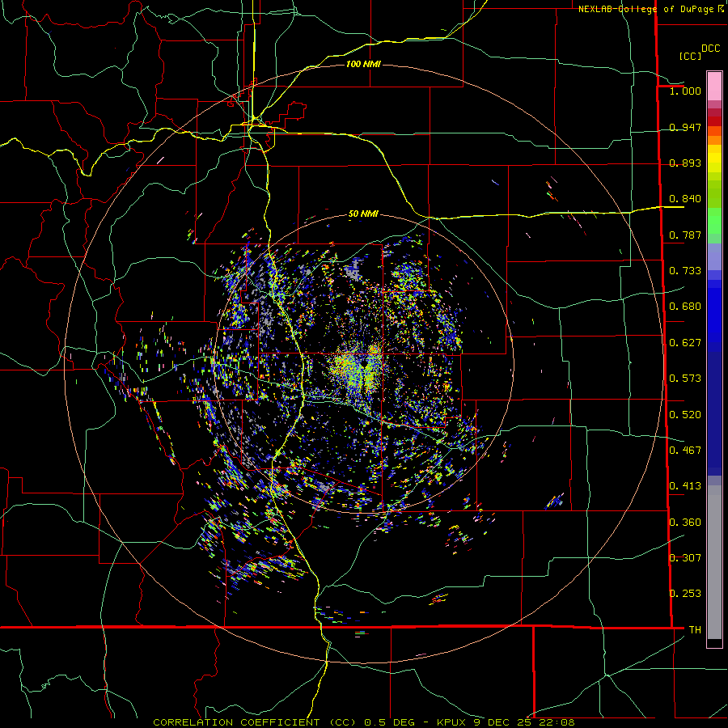Pick the pink top segment of color bar
Screen dimensions: 728x728
point(714,86)
